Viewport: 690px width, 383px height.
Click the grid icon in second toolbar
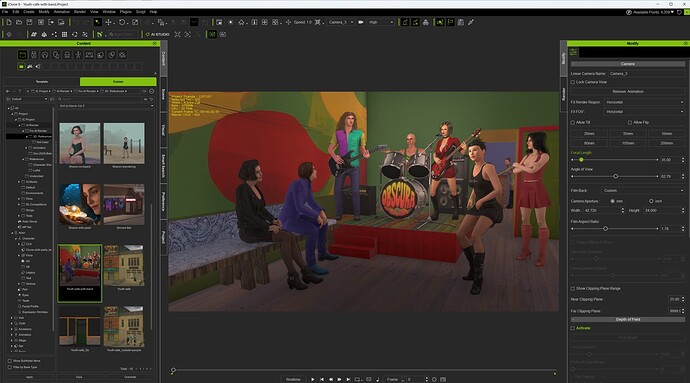coord(64,34)
